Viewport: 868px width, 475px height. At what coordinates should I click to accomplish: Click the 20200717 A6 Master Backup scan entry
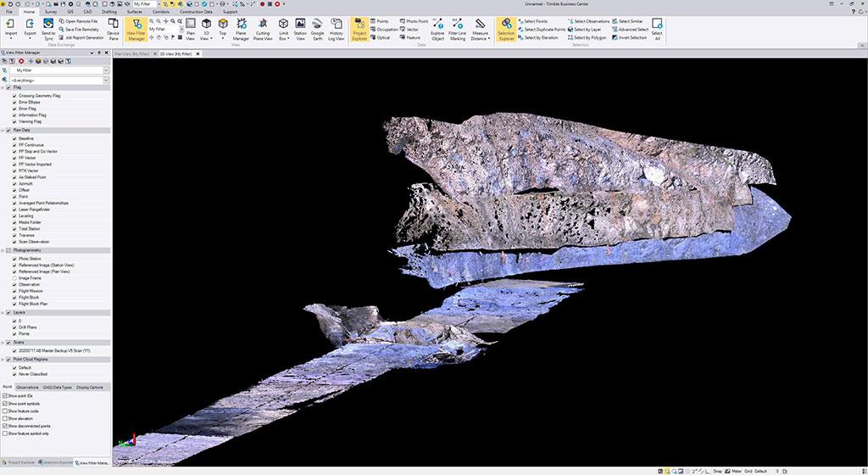pyautogui.click(x=54, y=351)
